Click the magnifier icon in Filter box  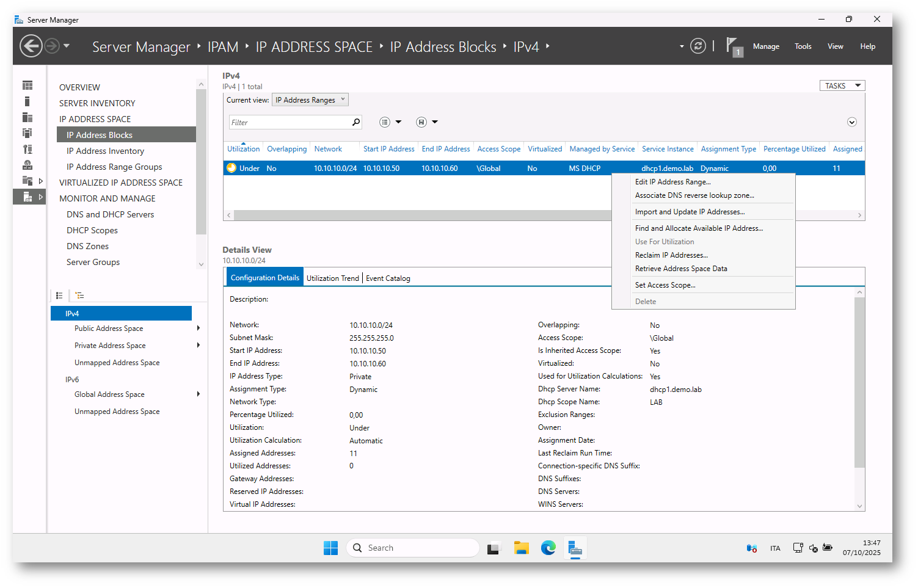coord(356,122)
